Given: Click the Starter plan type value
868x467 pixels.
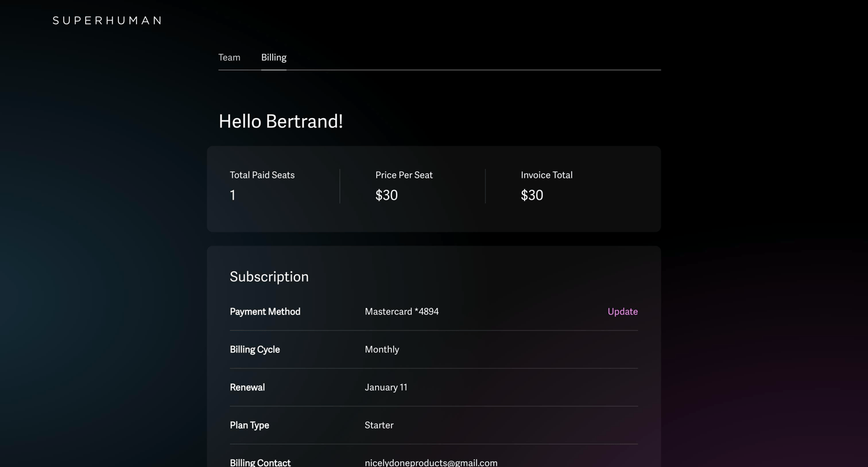Looking at the screenshot, I should tap(379, 425).
